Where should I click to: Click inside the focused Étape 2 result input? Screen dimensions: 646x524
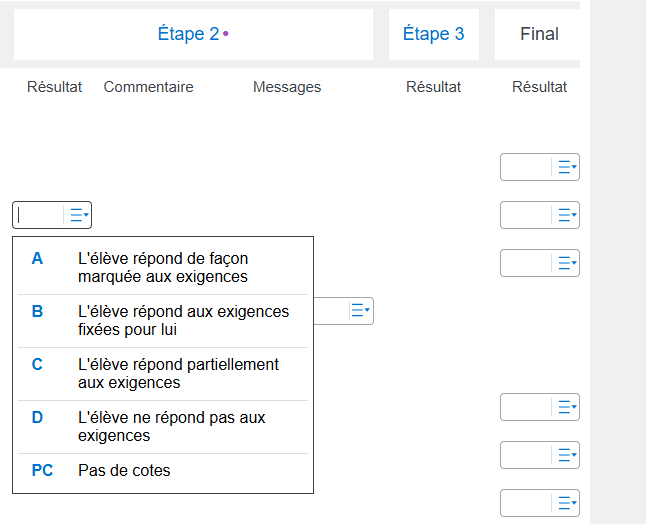tap(39, 214)
